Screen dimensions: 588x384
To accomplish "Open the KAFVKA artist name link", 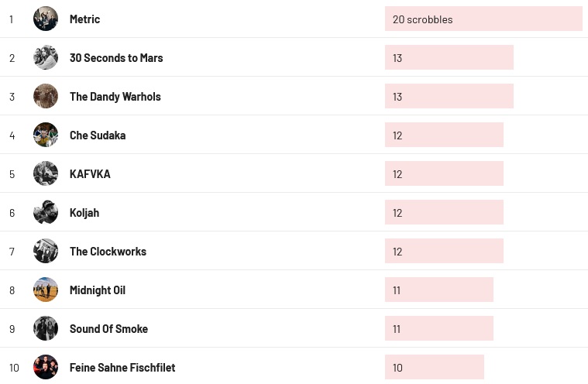I will (90, 174).
